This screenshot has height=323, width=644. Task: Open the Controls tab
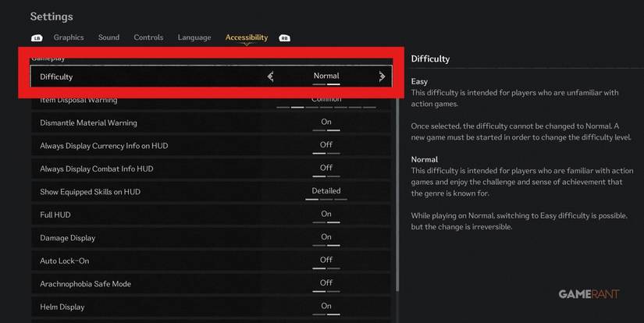[148, 37]
